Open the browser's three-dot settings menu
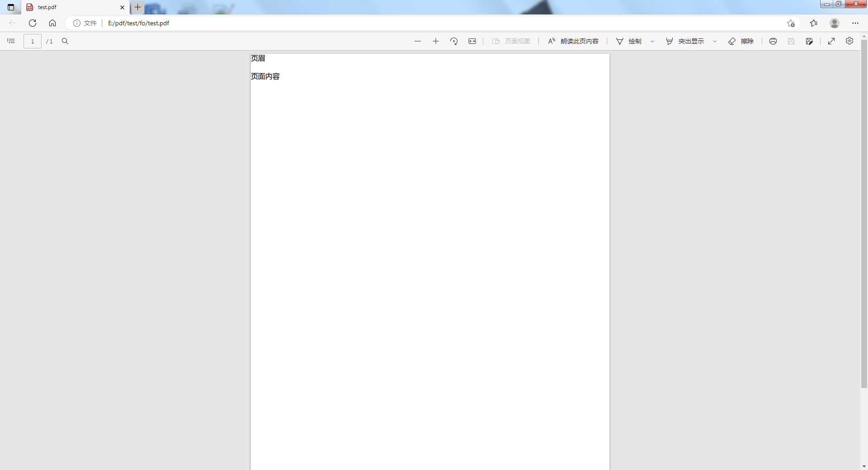 (x=855, y=23)
